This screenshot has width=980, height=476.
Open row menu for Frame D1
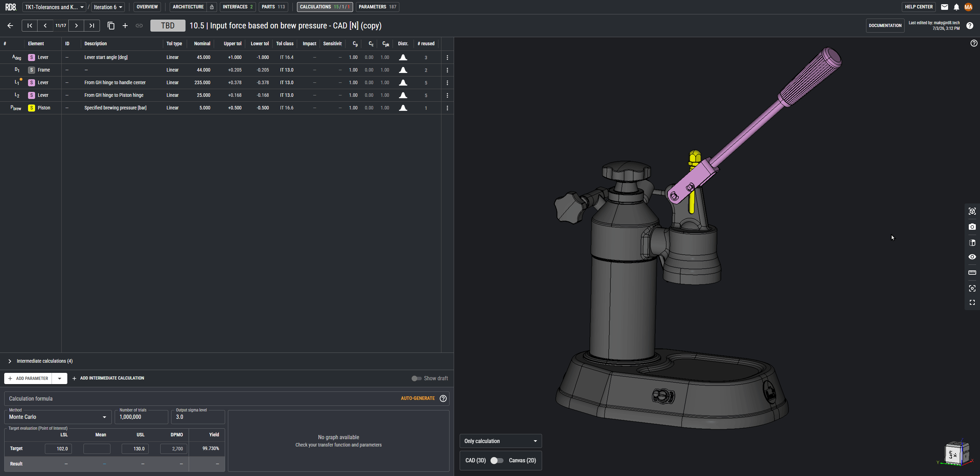tap(447, 70)
